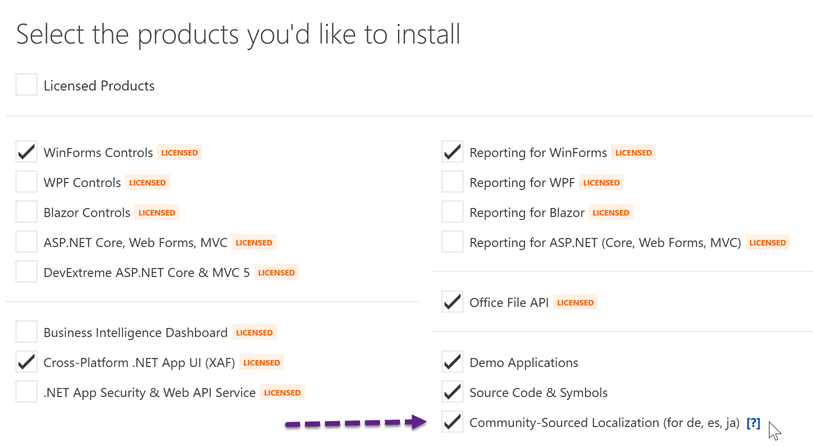The height and width of the screenshot is (447, 813).
Task: Tick Reporting for Blazor checkbox
Action: [x=453, y=212]
